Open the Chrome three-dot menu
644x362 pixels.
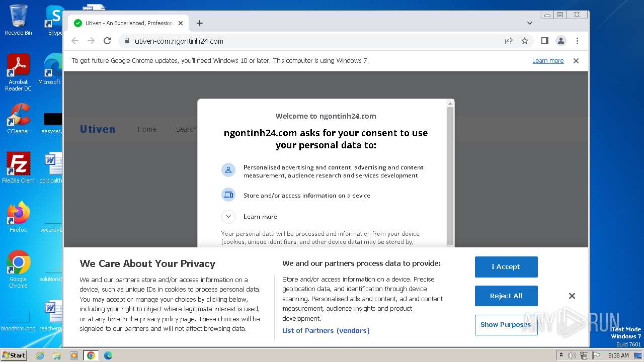pos(577,41)
